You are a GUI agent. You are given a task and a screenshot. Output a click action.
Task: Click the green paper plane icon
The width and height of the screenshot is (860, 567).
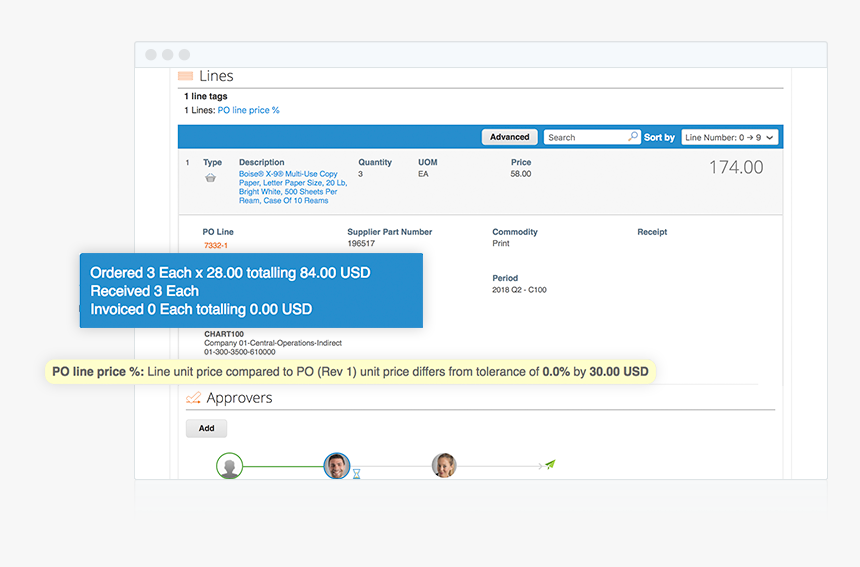[549, 465]
